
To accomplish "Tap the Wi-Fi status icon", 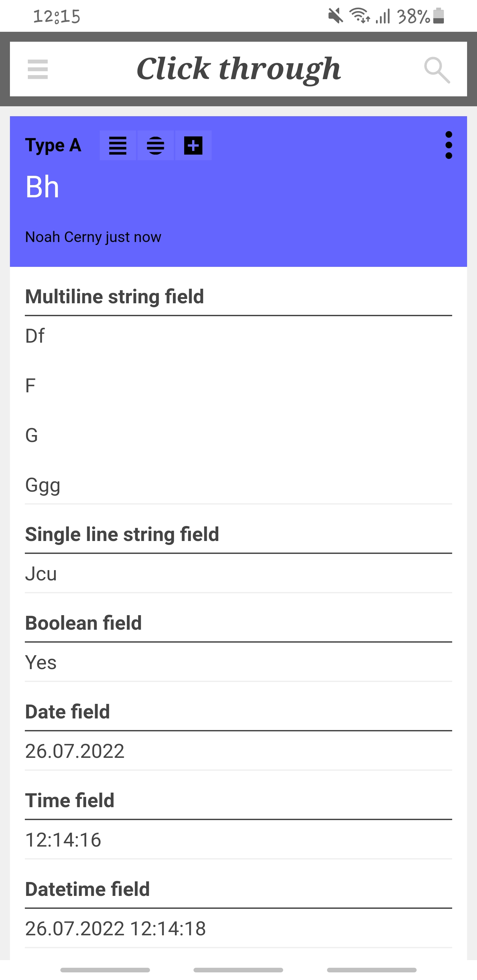I will (x=360, y=16).
